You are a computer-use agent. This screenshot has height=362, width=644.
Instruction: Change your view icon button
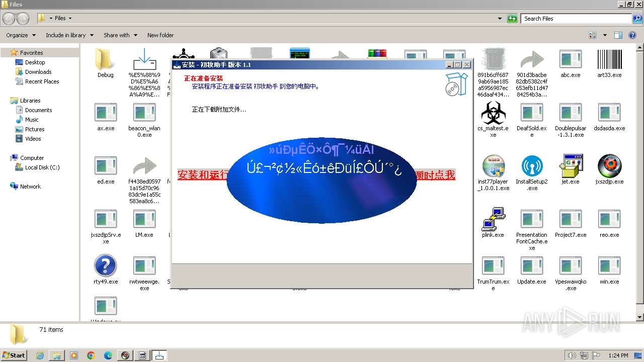point(593,35)
